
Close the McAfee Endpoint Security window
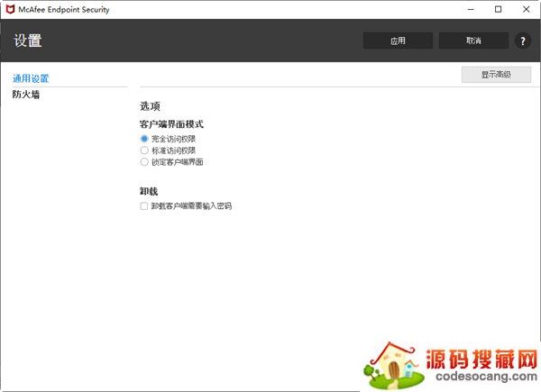coord(526,9)
